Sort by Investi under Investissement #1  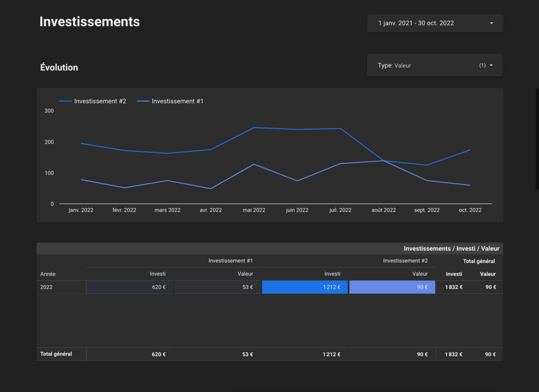click(x=158, y=274)
